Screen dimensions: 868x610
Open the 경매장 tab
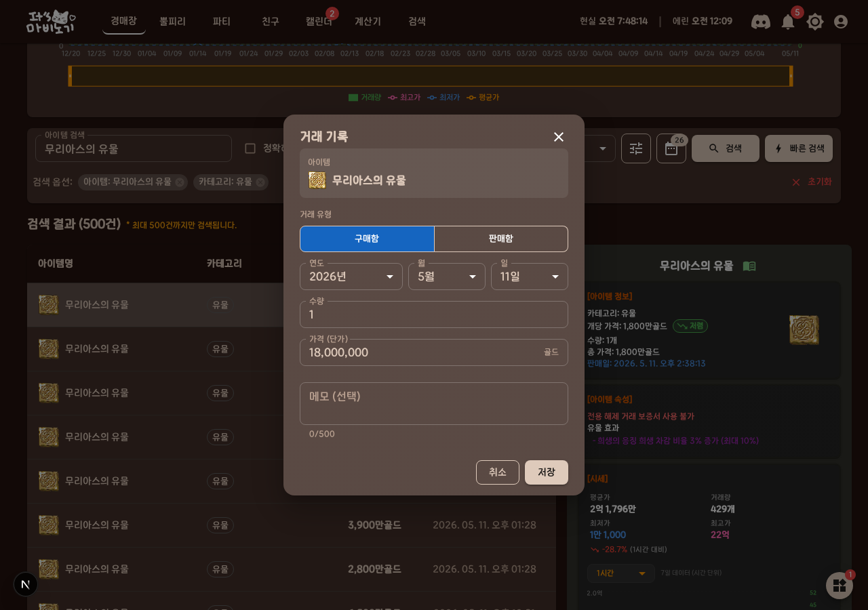pos(123,21)
